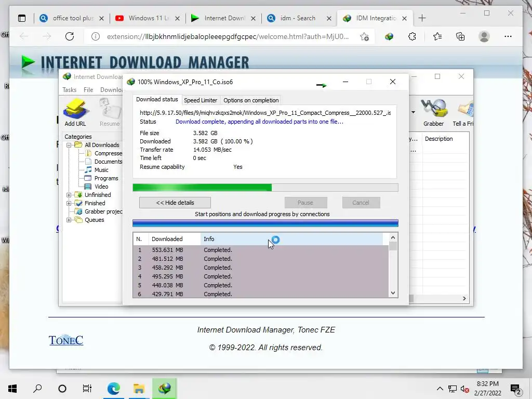This screenshot has height=399, width=532.
Task: Click the network tray icon
Action: click(x=453, y=389)
